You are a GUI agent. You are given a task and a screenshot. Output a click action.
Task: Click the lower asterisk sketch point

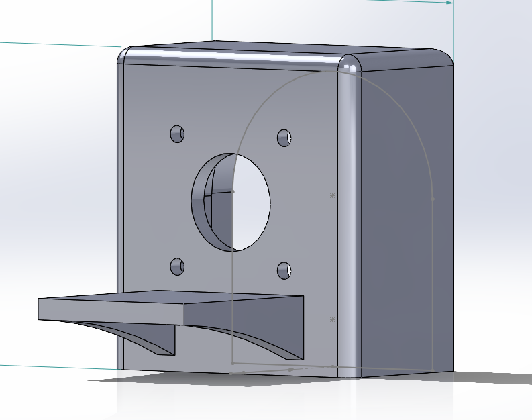[333, 319]
